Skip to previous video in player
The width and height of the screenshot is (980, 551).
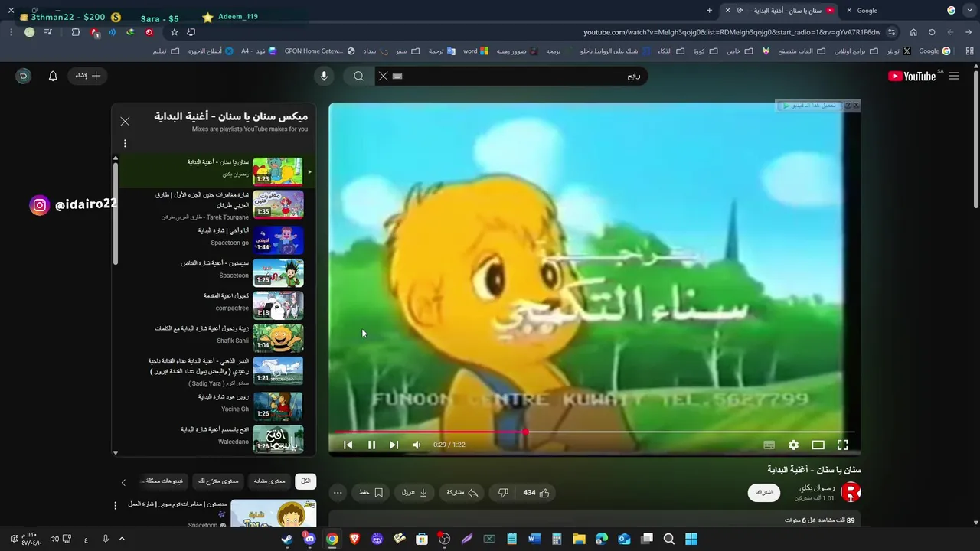pyautogui.click(x=348, y=445)
